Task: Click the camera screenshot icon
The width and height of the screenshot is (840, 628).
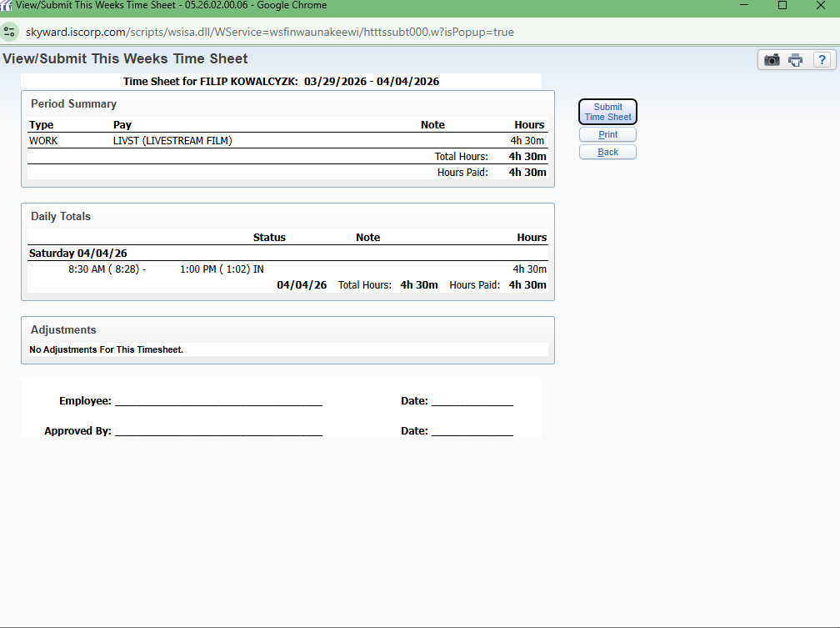Action: [772, 59]
